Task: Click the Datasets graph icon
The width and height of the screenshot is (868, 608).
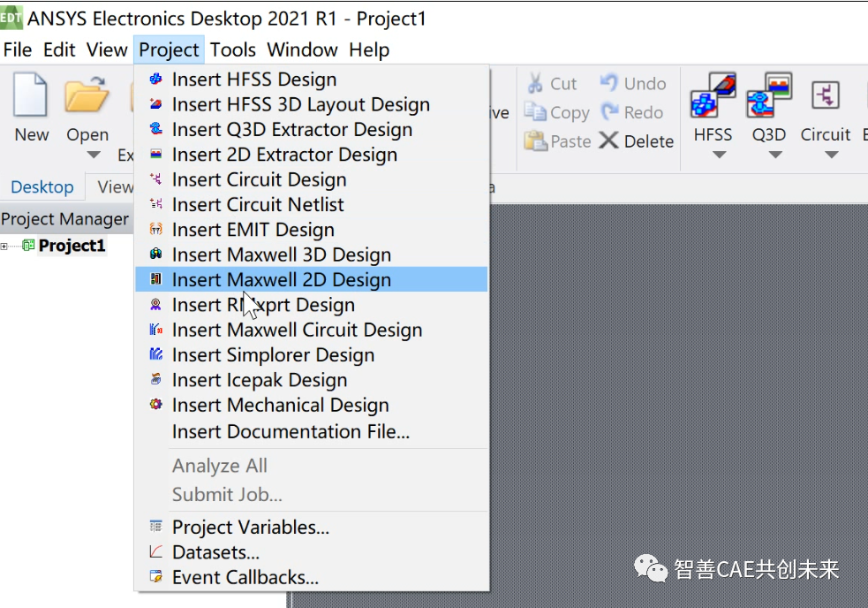Action: coord(156,551)
